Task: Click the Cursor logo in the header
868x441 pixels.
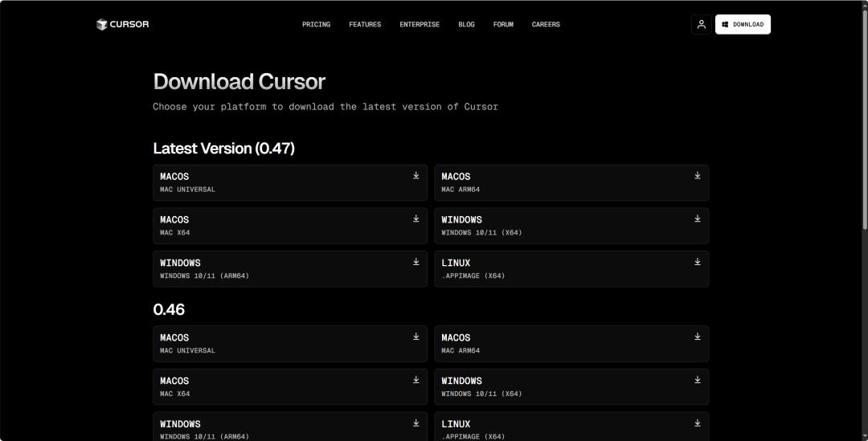Action: tap(122, 24)
